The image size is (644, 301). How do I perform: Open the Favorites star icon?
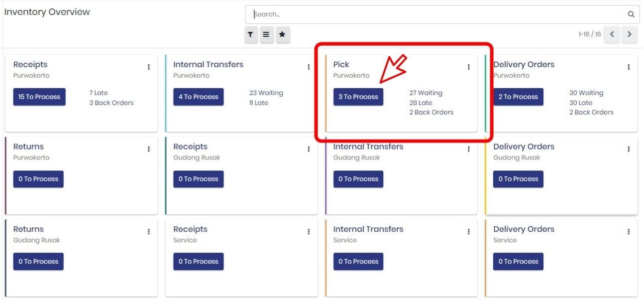(282, 34)
